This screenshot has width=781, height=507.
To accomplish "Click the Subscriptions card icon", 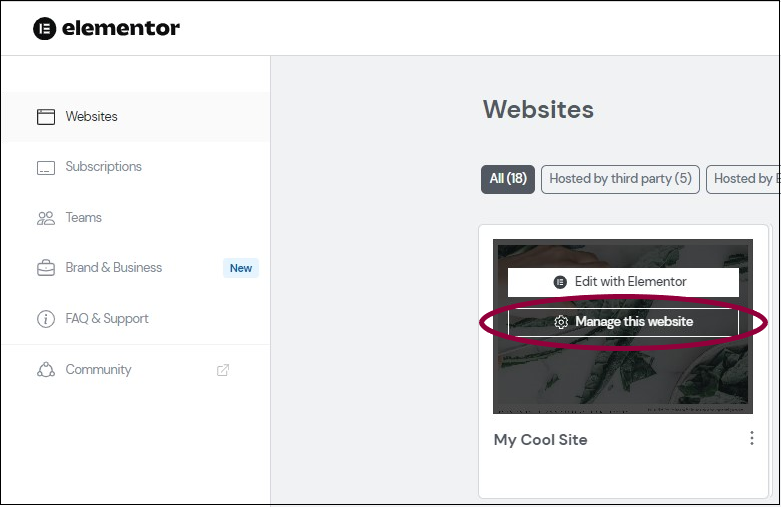I will coord(46,168).
